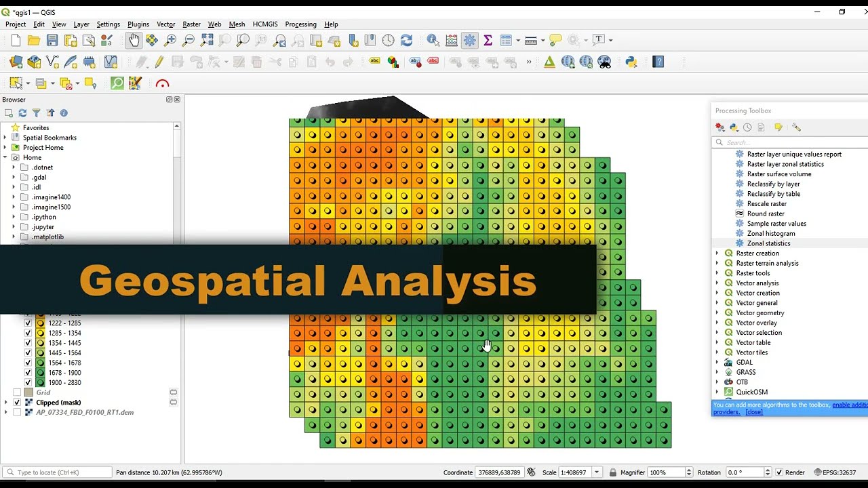868x488 pixels.
Task: Expand the Project Home browser item
Action: point(5,148)
